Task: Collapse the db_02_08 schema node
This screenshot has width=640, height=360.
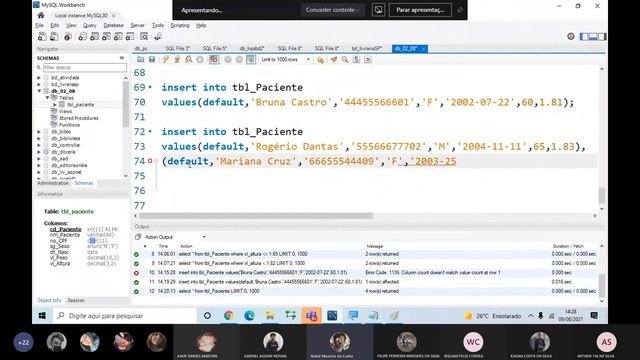Action: [x=39, y=91]
